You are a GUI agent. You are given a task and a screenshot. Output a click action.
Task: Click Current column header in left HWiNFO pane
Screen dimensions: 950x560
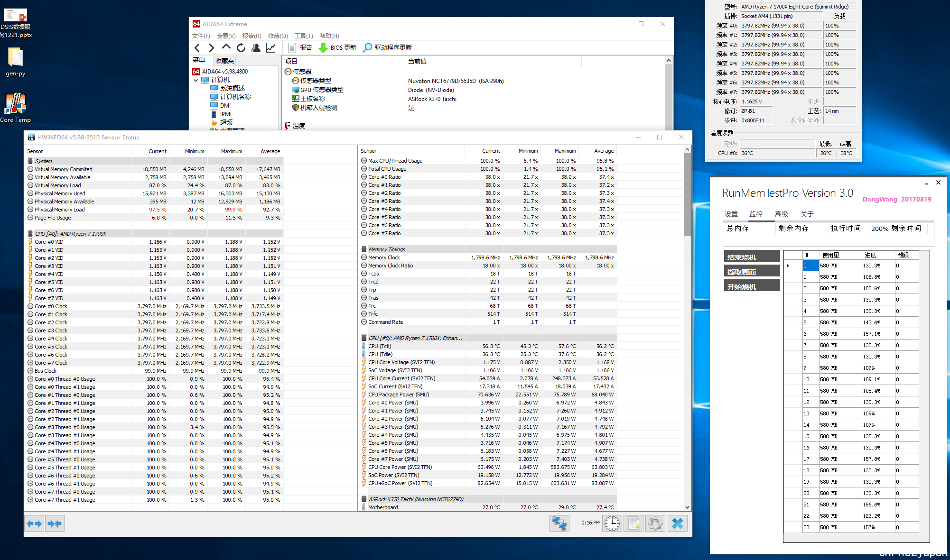(x=150, y=151)
